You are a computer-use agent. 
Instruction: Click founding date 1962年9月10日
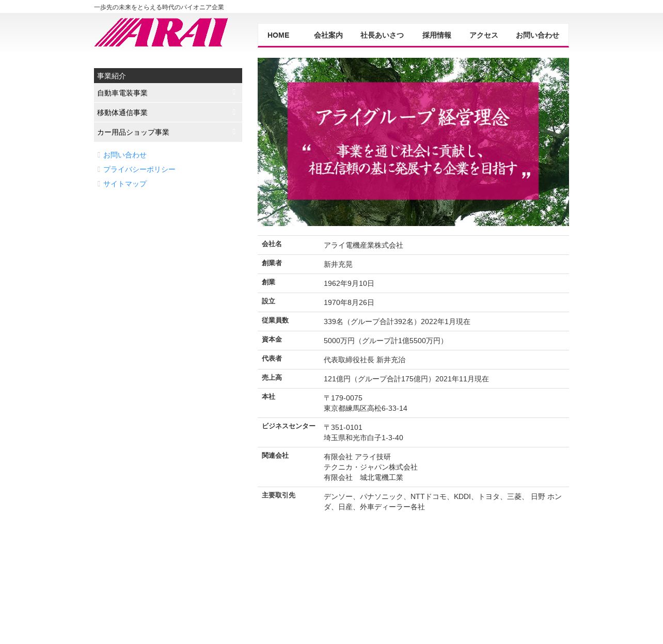(x=349, y=284)
